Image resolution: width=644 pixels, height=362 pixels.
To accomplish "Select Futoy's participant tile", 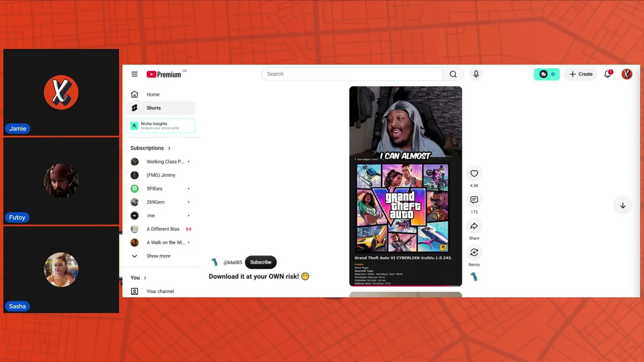I will [x=61, y=181].
